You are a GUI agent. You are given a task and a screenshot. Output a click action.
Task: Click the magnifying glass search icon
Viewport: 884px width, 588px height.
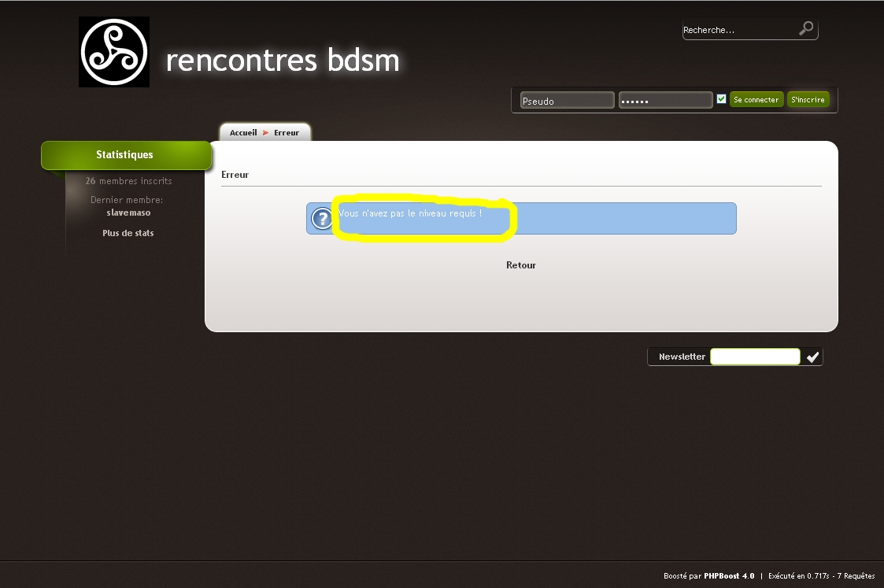pyautogui.click(x=806, y=29)
